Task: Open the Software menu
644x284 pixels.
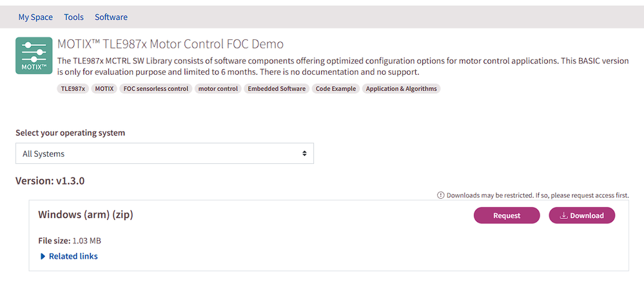Action: click(x=111, y=17)
